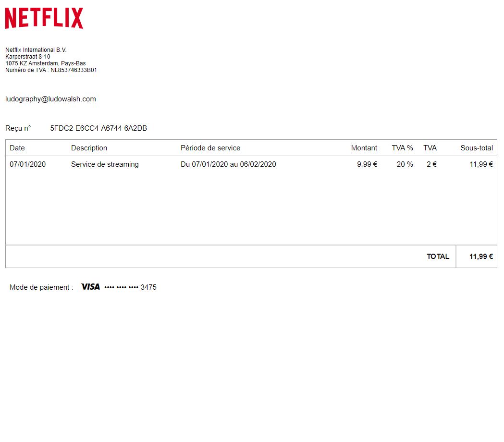Click 'Netflix International B.V.' company name
504x442 pixels.
36,50
